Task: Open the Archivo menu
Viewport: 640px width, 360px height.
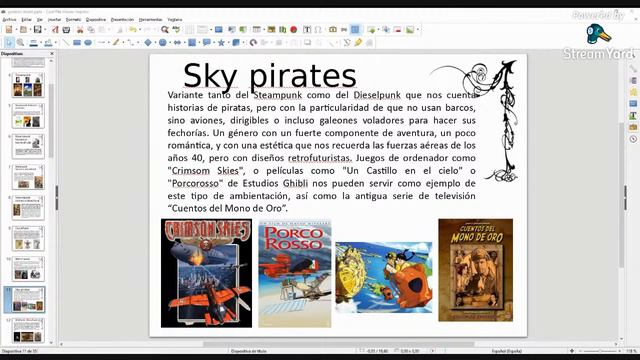Action: pos(9,20)
